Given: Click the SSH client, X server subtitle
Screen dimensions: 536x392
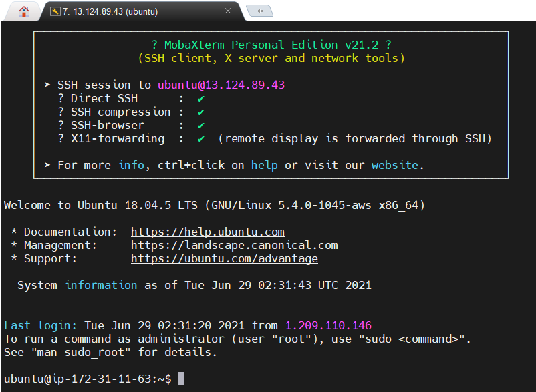Looking at the screenshot, I should click(271, 58).
